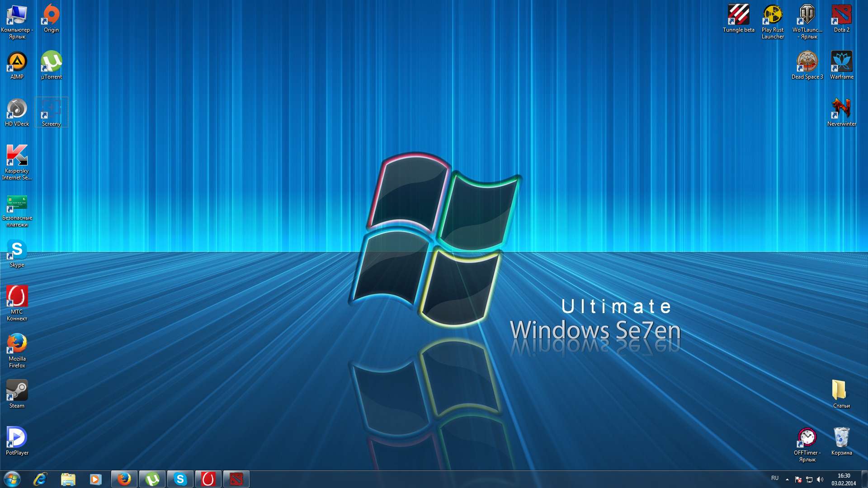Viewport: 868px width, 488px height.
Task: Select the Mozilla Firefox desktop shortcut
Action: point(17,350)
